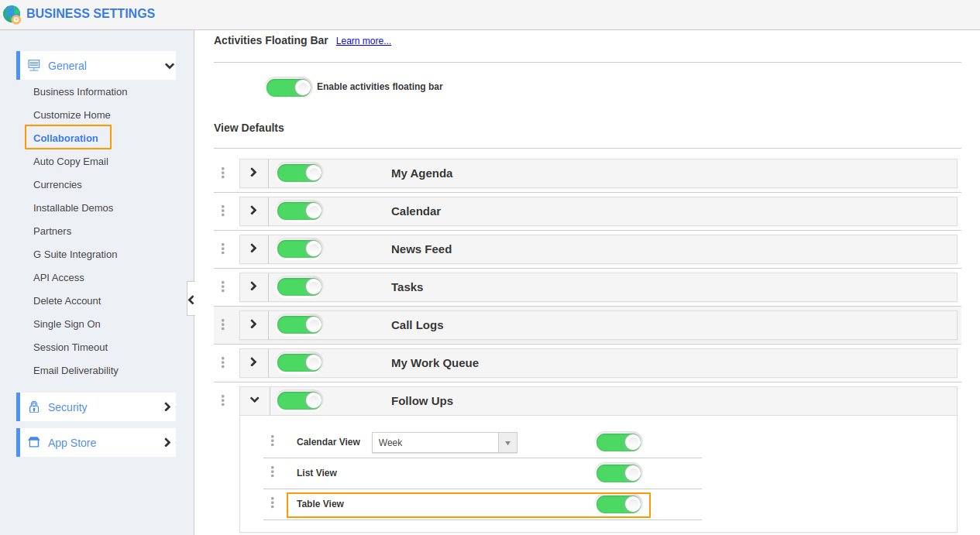The image size is (980, 535).
Task: Click the drag handle beside Table View
Action: pyautogui.click(x=272, y=503)
